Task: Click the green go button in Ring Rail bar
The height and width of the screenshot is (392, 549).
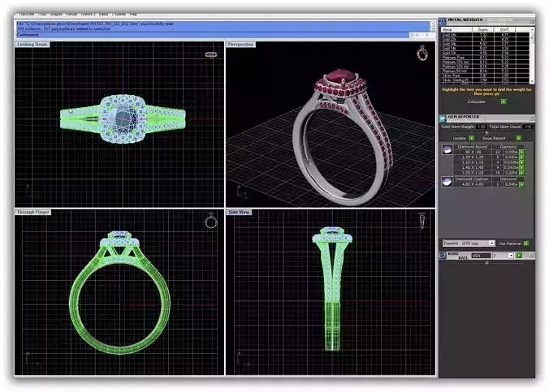Action: coord(519,256)
